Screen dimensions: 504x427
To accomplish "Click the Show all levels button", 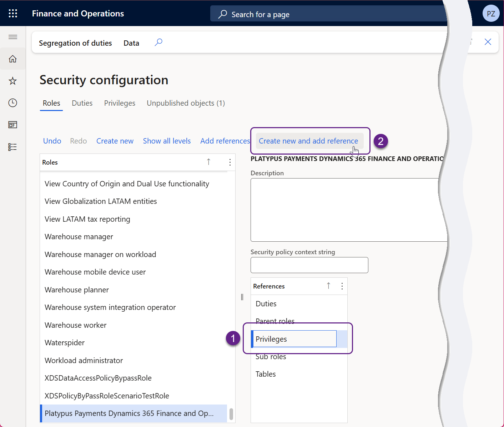I will tap(167, 141).
